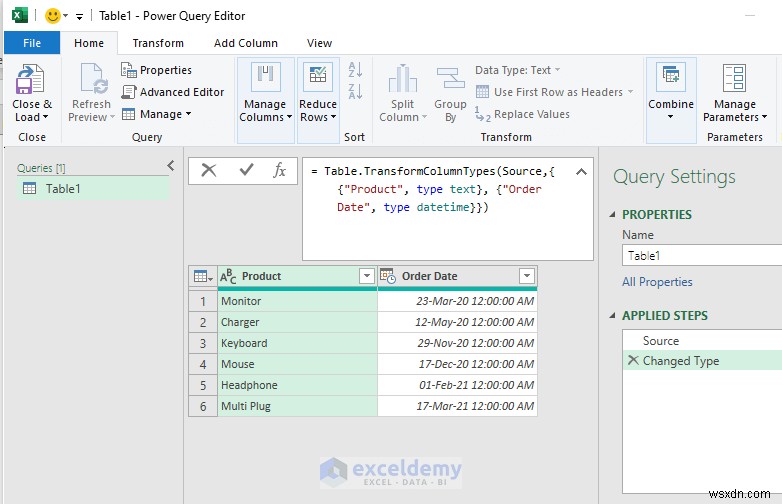Open the Advanced Editor
The image size is (782, 504).
[x=173, y=92]
